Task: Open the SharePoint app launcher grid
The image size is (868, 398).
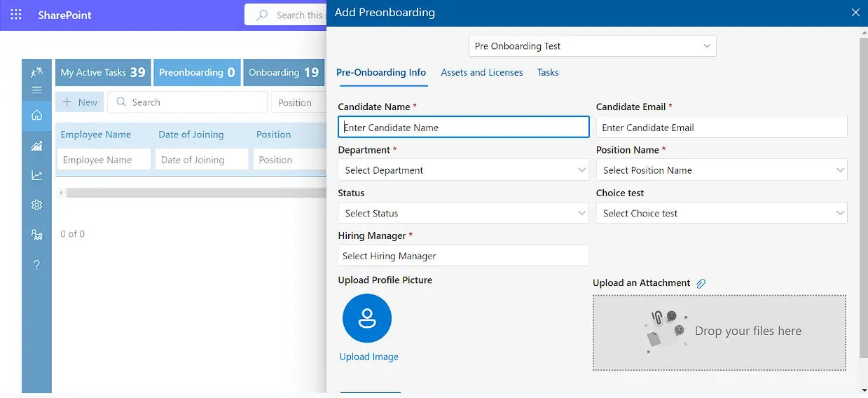Action: coord(16,15)
